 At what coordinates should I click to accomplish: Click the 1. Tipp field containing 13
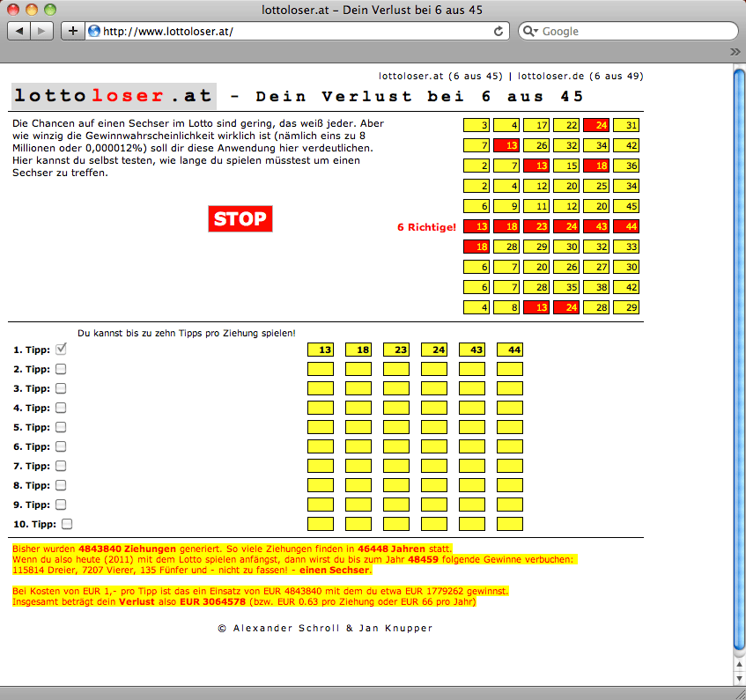321,350
